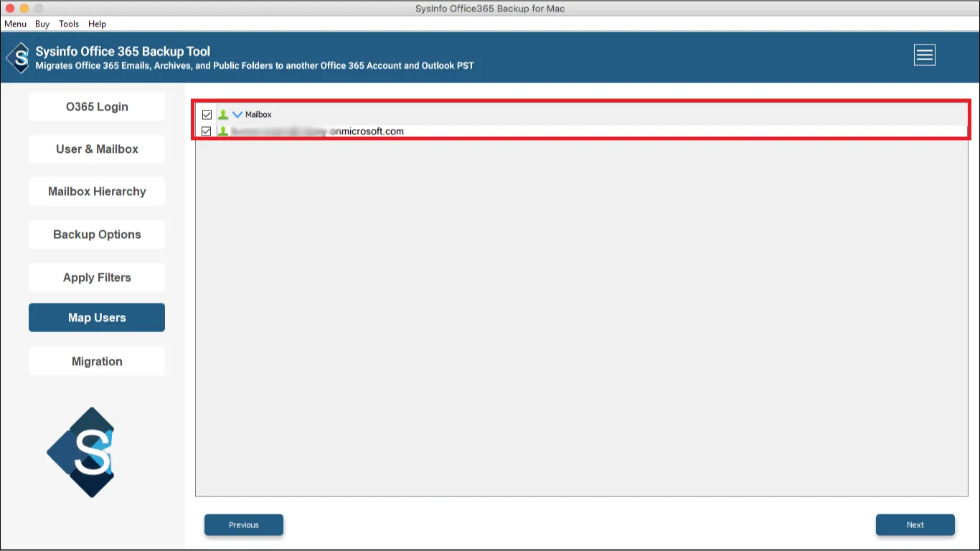
Task: Click the Next button
Action: click(x=915, y=525)
